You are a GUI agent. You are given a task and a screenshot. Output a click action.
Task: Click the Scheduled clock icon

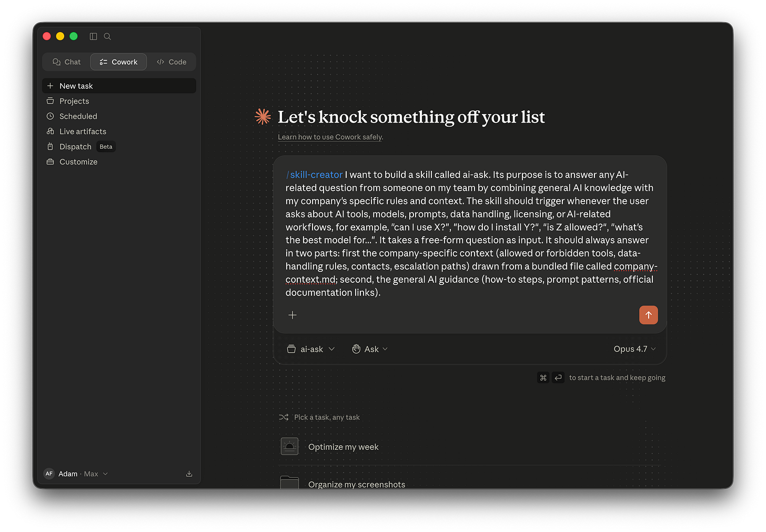(51, 116)
